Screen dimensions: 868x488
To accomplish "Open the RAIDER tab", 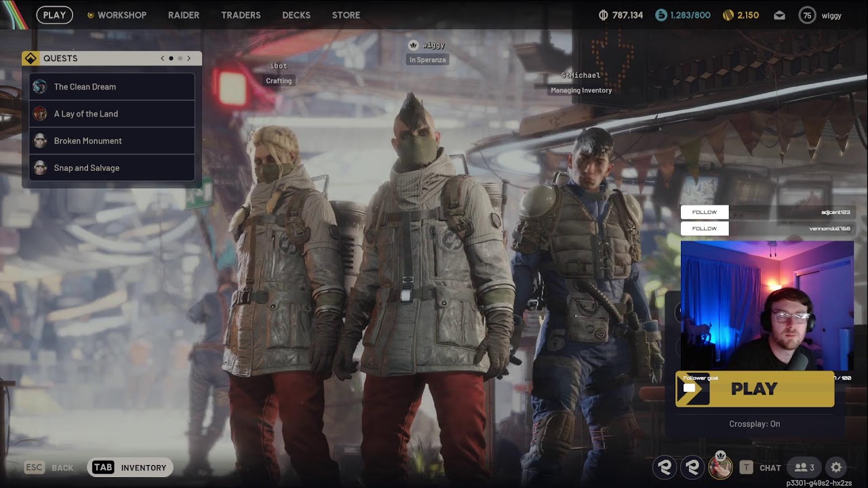I will pyautogui.click(x=184, y=15).
